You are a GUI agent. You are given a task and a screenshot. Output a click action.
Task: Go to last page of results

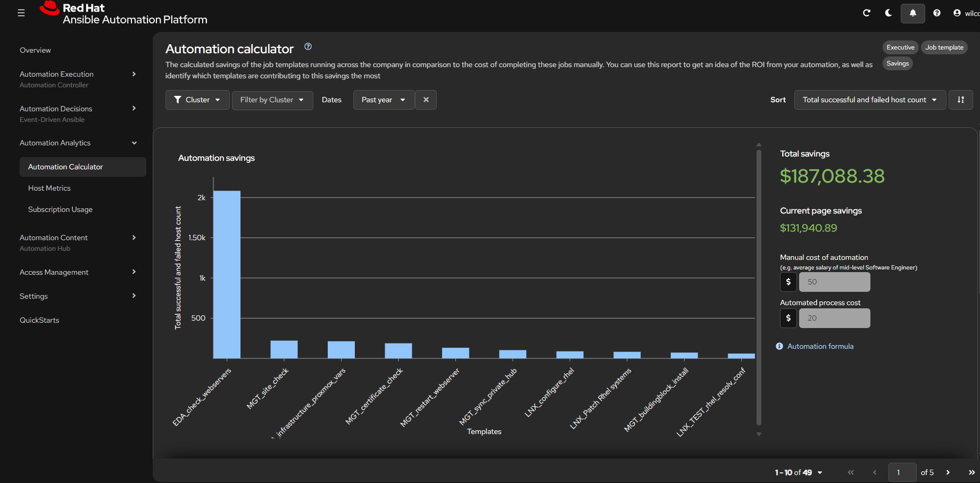click(x=971, y=472)
